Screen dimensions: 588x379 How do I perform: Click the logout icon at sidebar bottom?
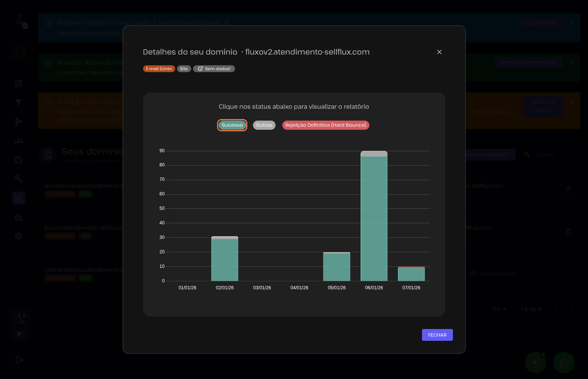(x=19, y=360)
